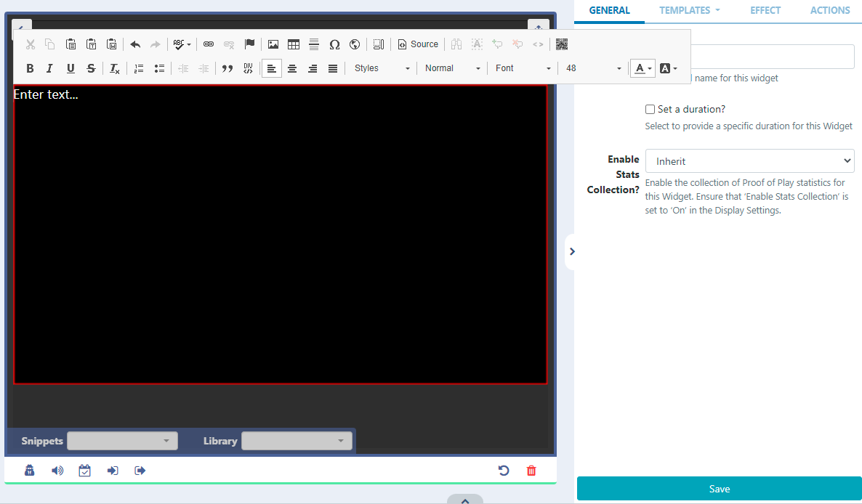This screenshot has width=862, height=504.
Task: Toggle the Source view button
Action: [418, 44]
